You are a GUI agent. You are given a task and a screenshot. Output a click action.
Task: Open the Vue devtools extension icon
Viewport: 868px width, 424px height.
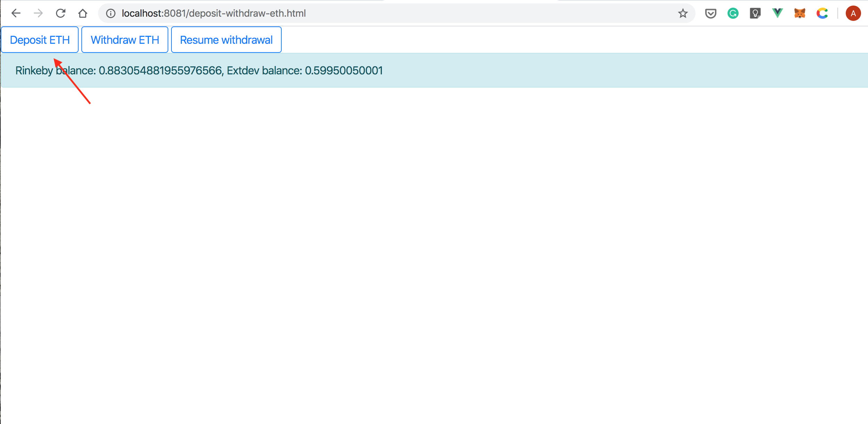[x=777, y=13]
